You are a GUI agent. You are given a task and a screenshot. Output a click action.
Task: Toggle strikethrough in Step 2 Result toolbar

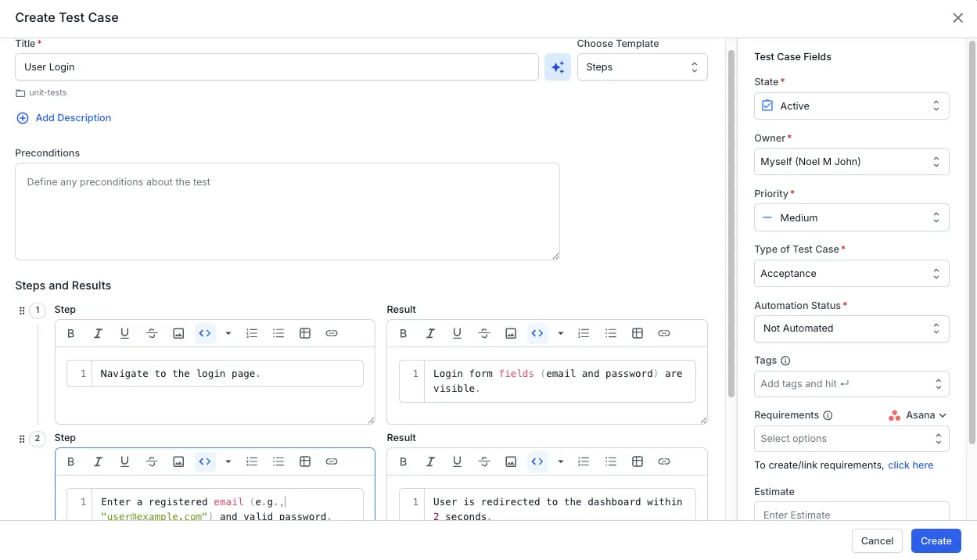[x=484, y=461]
